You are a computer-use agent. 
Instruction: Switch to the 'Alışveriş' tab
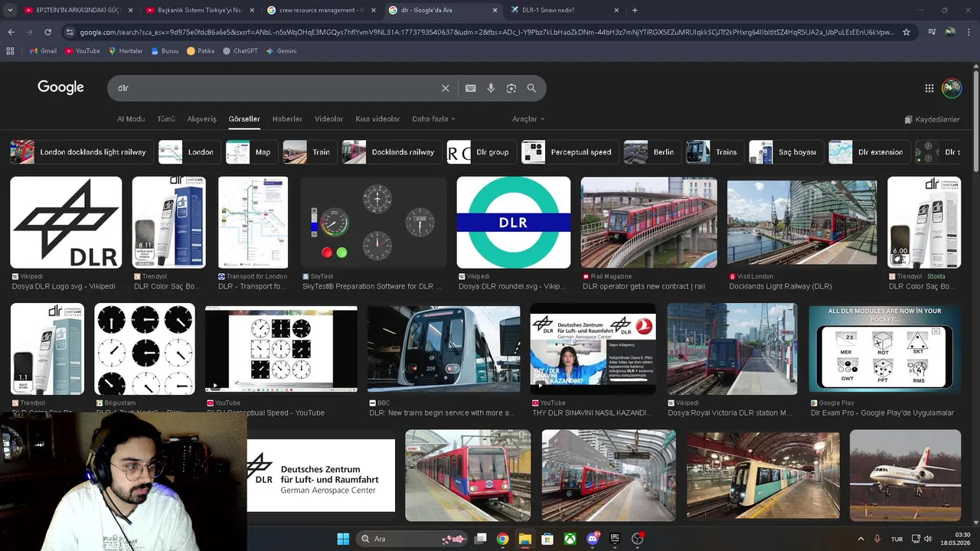[202, 119]
